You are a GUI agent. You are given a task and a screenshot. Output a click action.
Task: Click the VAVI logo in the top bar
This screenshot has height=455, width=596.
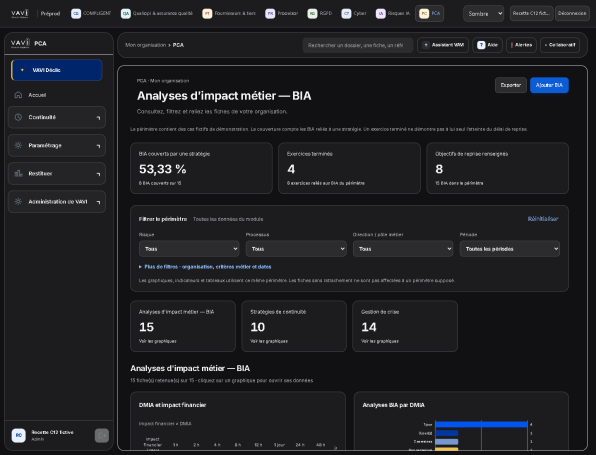pyautogui.click(x=20, y=14)
